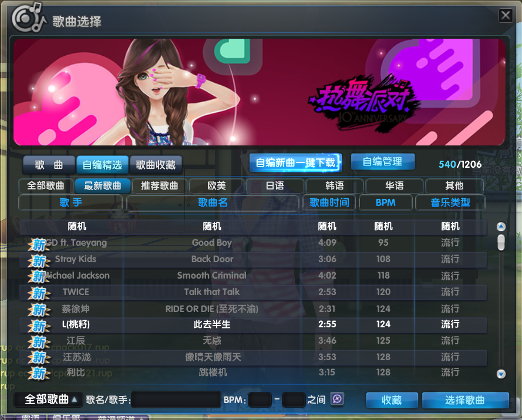Open 自编管理
The image size is (522, 420).
[x=382, y=162]
